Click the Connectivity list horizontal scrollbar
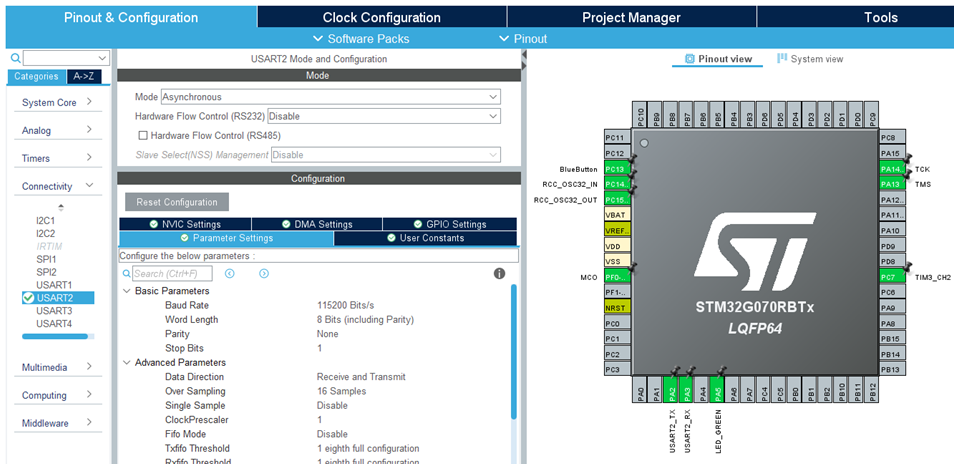The image size is (954, 464). click(55, 336)
